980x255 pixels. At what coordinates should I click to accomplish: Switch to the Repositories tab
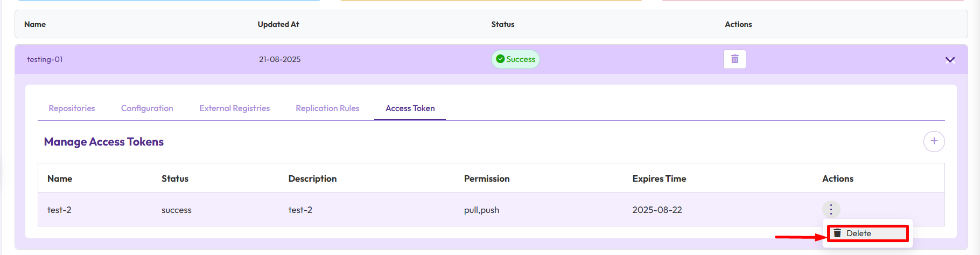(72, 108)
